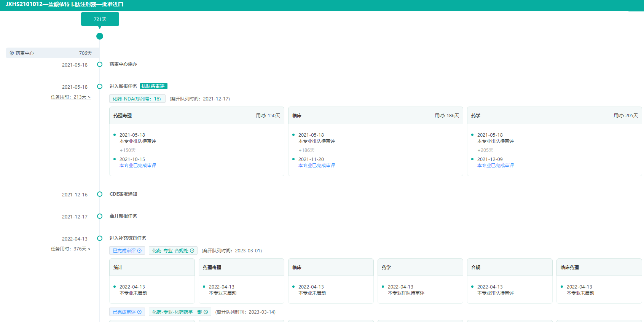Click the solid teal dot below 721天
The width and height of the screenshot is (644, 322).
(x=100, y=36)
